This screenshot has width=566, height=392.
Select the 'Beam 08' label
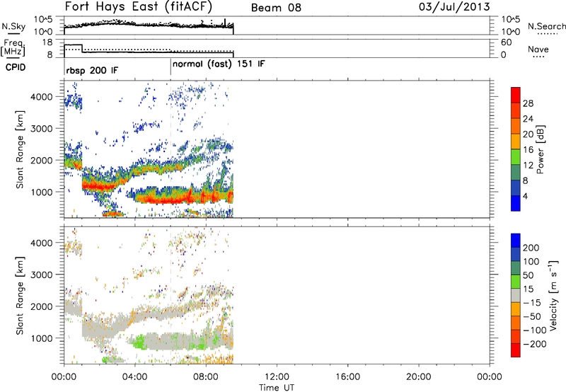click(276, 8)
